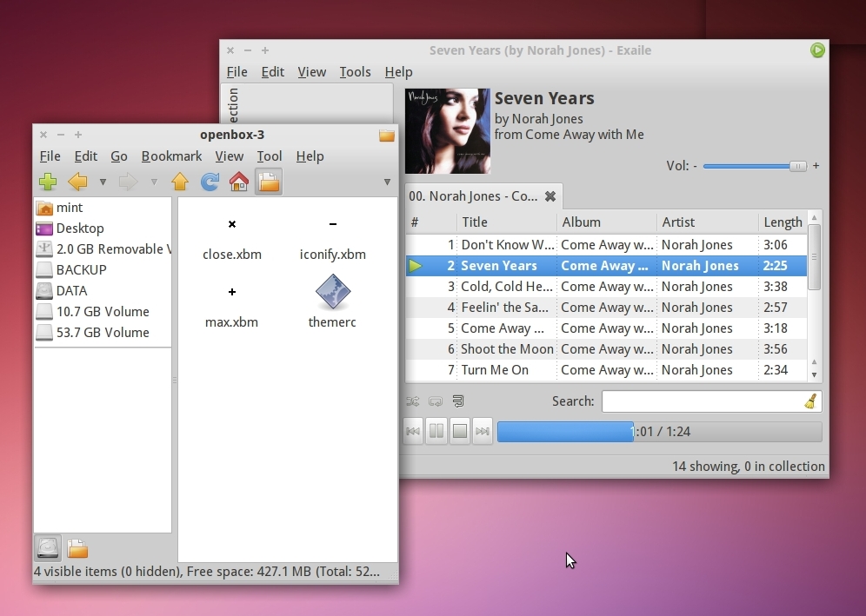The height and width of the screenshot is (616, 866).
Task: Click the folder icon in openbox-3 titlebar
Action: [x=387, y=136]
